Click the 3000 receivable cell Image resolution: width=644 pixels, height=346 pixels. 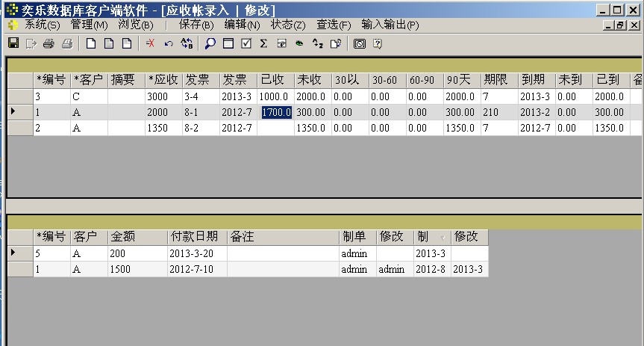163,96
